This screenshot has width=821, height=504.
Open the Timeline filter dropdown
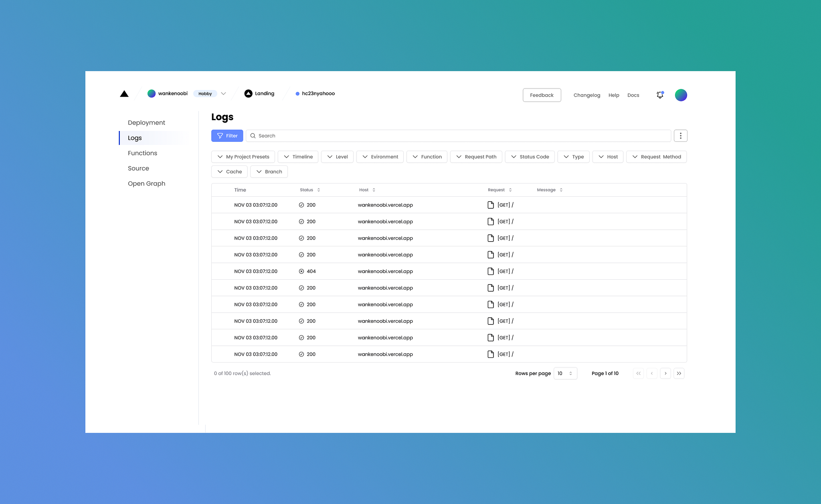coord(298,157)
